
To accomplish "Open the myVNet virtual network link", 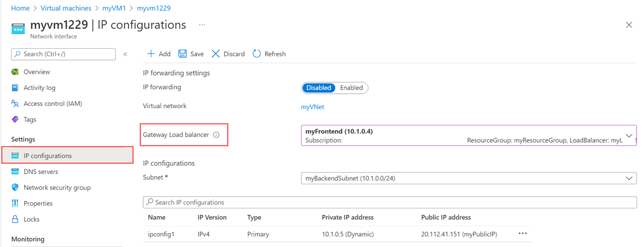I will (312, 107).
